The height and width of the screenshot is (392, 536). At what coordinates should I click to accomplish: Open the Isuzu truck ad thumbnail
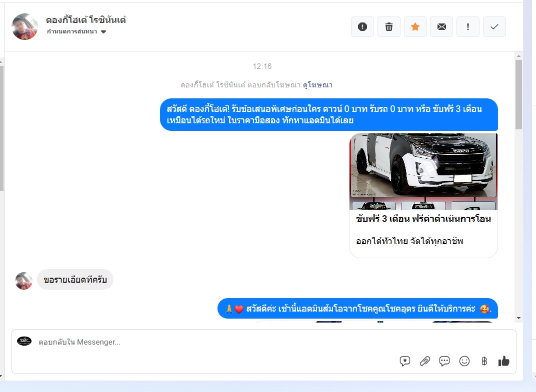(423, 171)
